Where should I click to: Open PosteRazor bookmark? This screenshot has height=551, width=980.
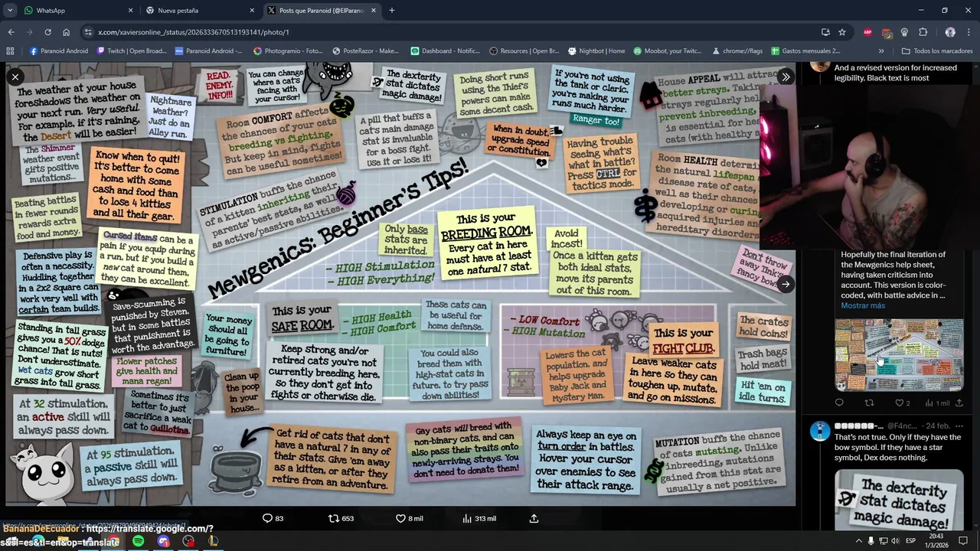(365, 51)
